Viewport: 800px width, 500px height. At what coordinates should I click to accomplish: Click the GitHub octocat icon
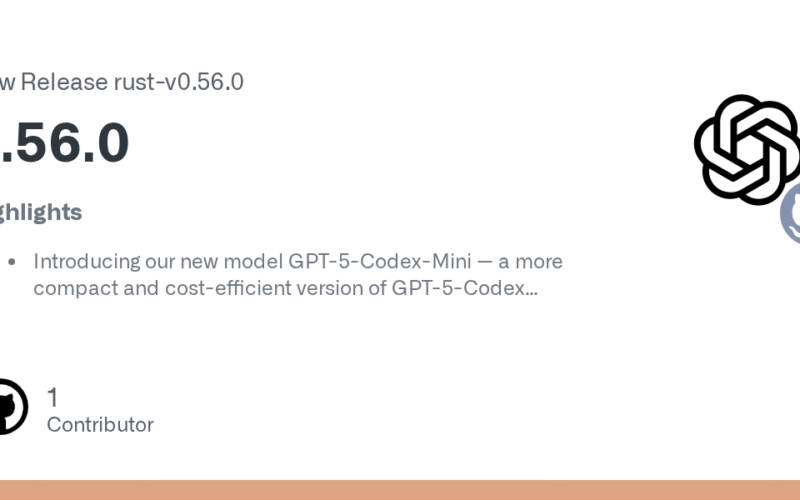[12, 406]
